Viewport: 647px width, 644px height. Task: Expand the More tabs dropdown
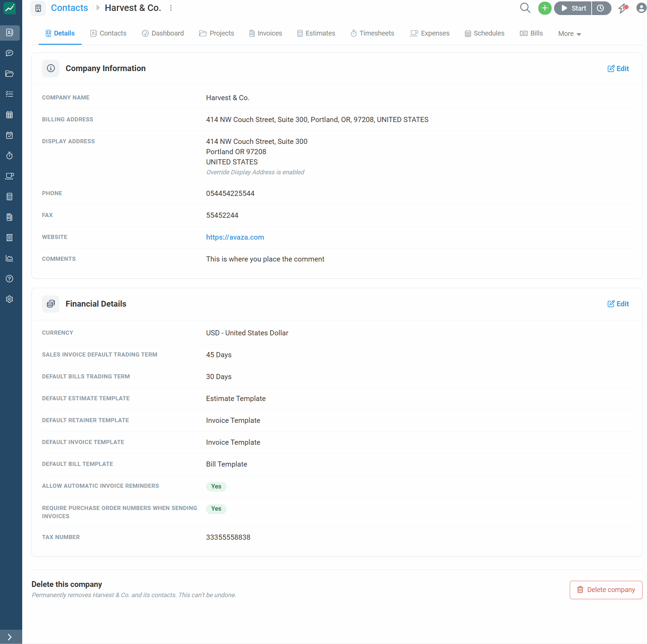(569, 34)
